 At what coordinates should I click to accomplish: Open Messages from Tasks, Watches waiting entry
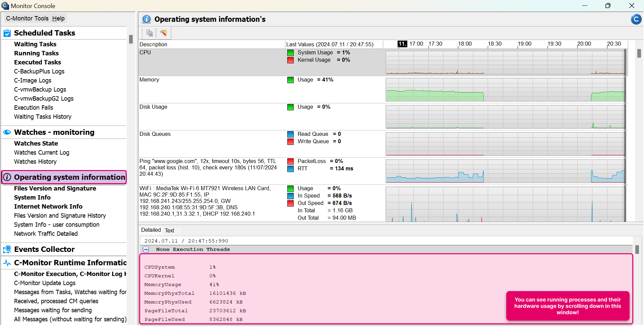pos(70,292)
